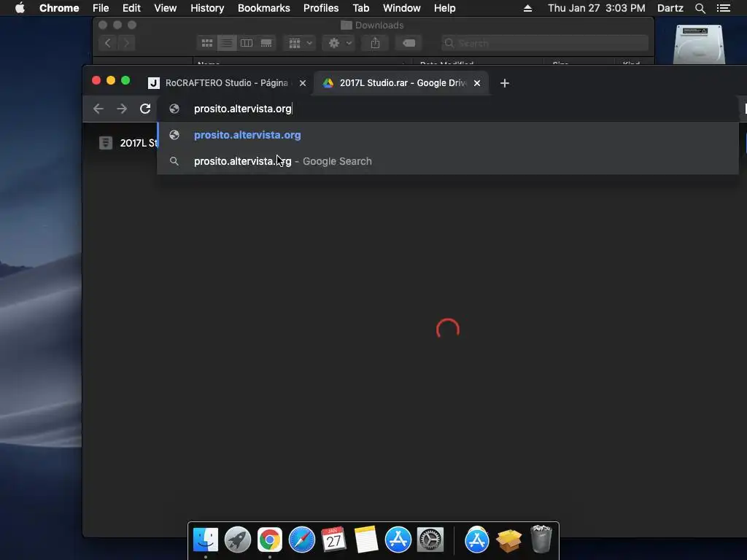Open the Trash from the Dock

pos(541,539)
